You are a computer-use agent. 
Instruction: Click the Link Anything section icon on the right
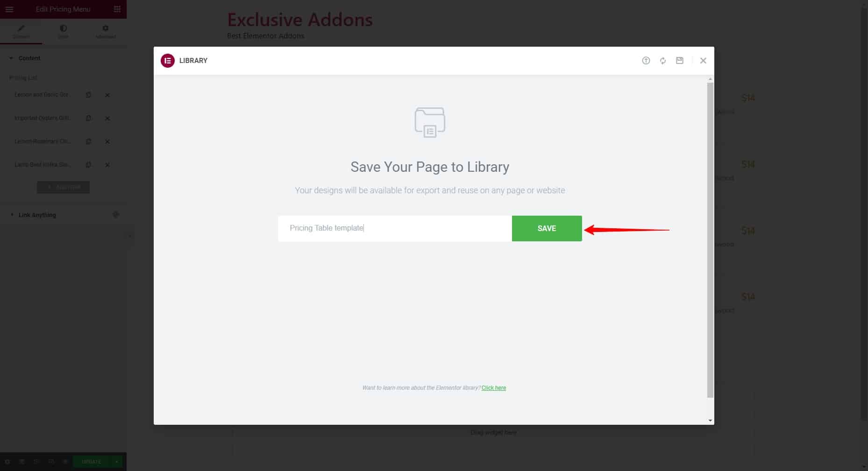click(x=116, y=215)
